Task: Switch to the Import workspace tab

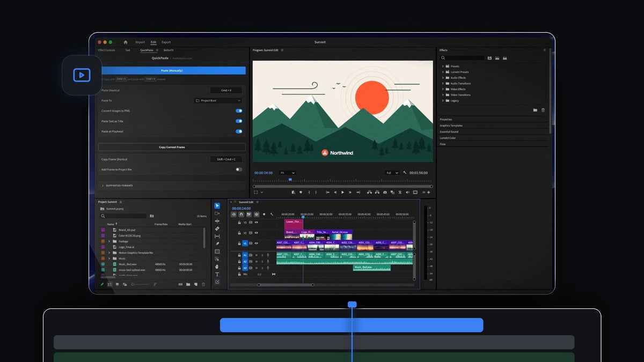Action: tap(140, 42)
